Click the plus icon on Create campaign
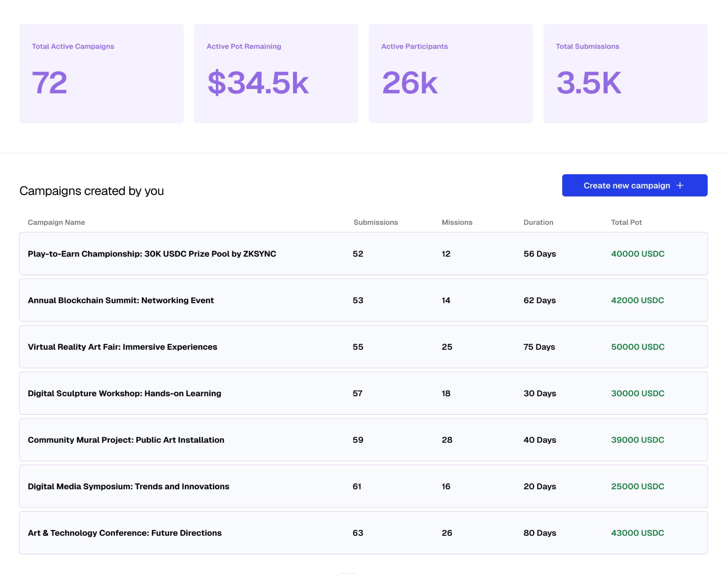The height and width of the screenshot is (576, 728). point(680,185)
